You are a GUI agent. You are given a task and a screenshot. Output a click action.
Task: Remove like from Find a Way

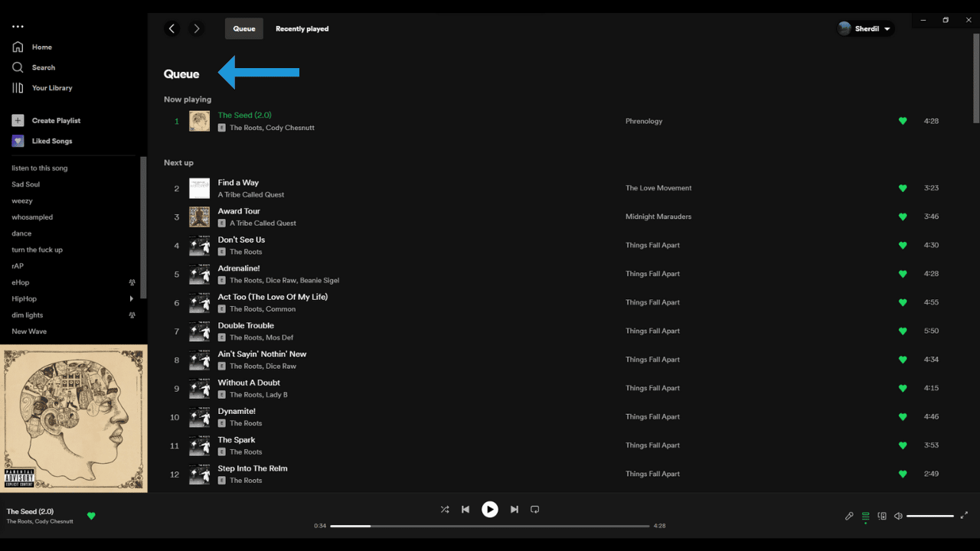903,188
